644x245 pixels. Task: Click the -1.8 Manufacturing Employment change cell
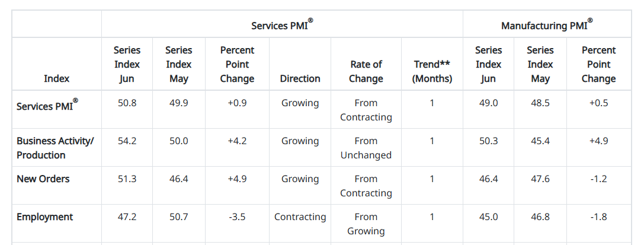click(x=598, y=217)
